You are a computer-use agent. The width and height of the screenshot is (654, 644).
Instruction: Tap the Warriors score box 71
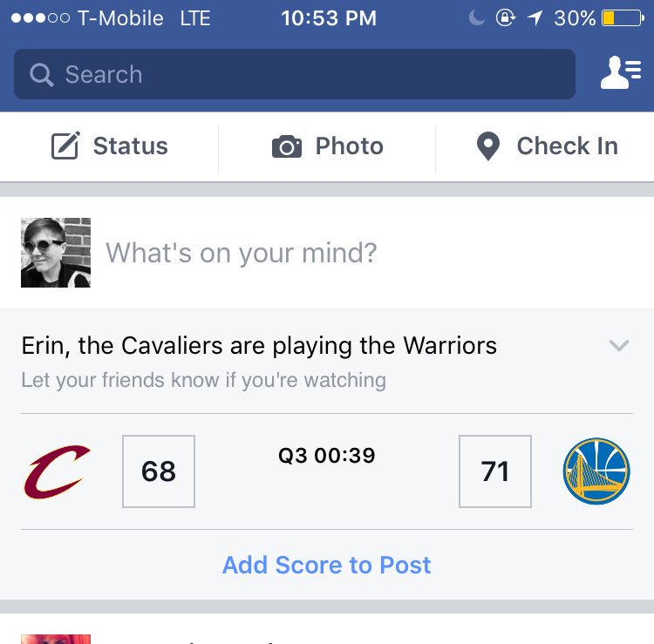coord(495,471)
